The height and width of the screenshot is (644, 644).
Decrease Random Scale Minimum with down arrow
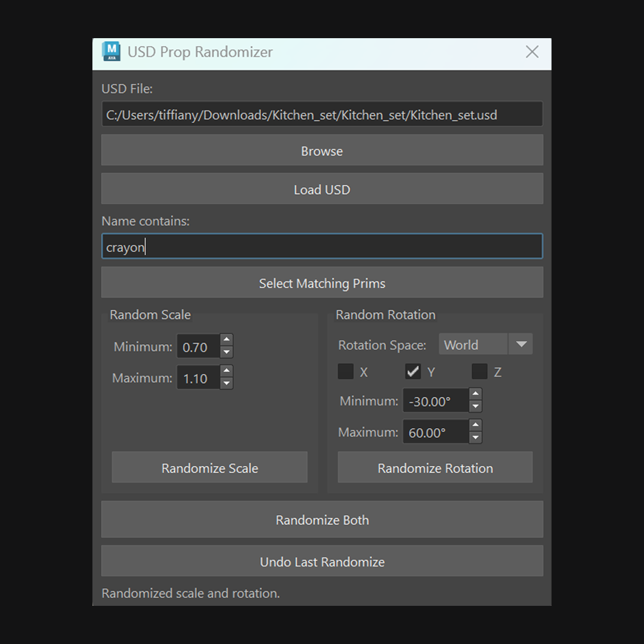pos(227,352)
